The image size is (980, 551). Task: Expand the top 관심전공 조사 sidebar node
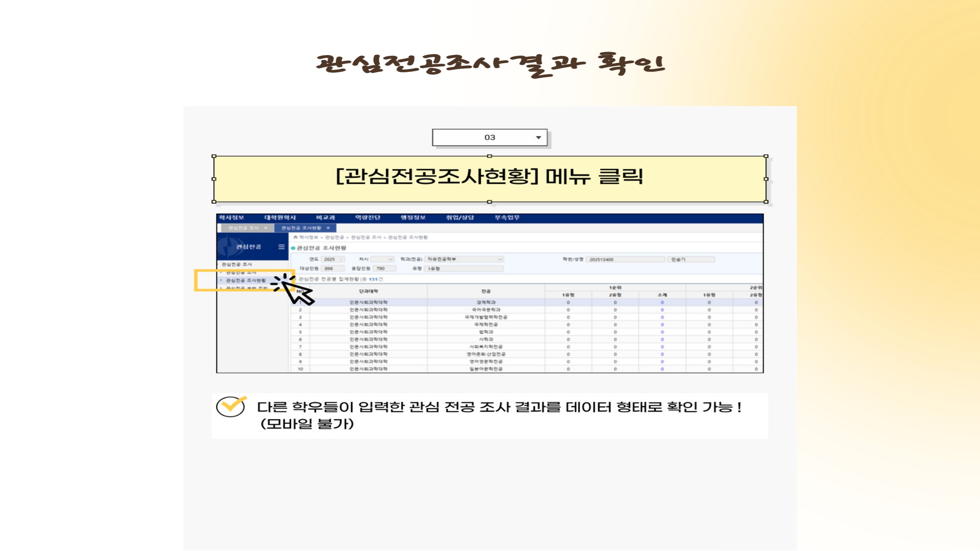click(237, 264)
